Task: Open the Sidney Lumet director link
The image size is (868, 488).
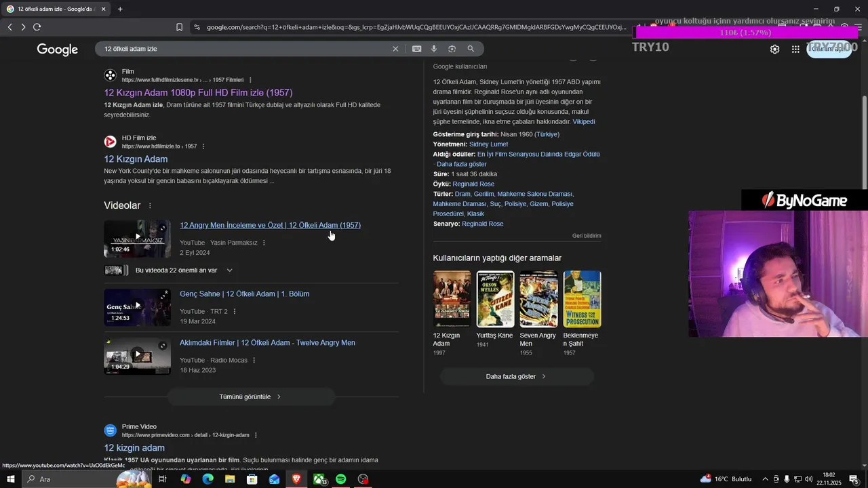Action: (488, 144)
